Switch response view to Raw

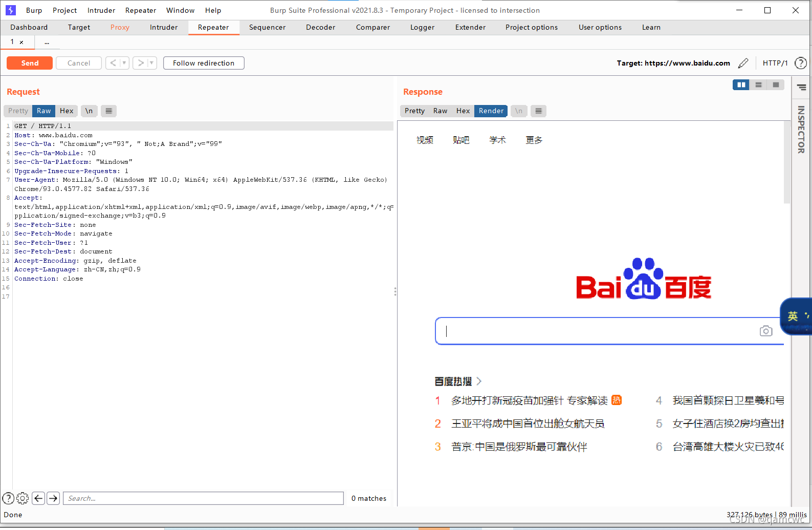coord(440,111)
